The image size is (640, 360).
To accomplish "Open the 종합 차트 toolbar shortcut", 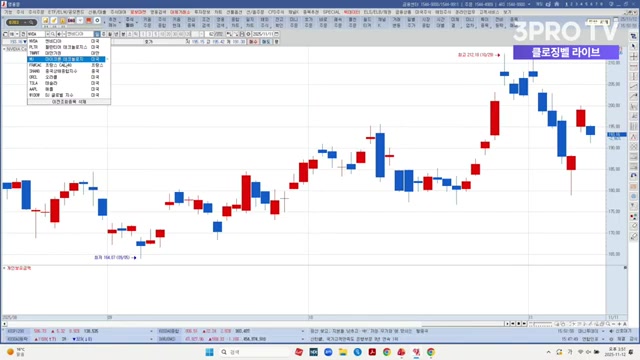I will tap(235, 22).
